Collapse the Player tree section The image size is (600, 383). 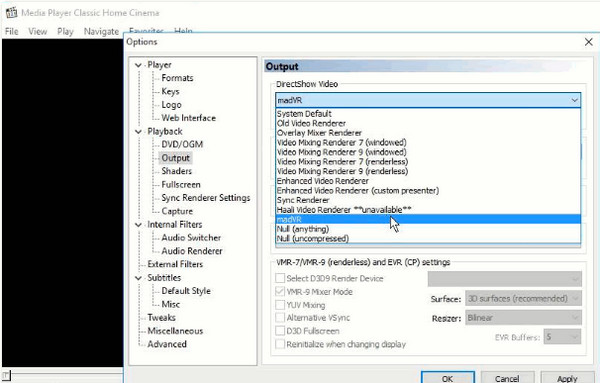coord(138,65)
